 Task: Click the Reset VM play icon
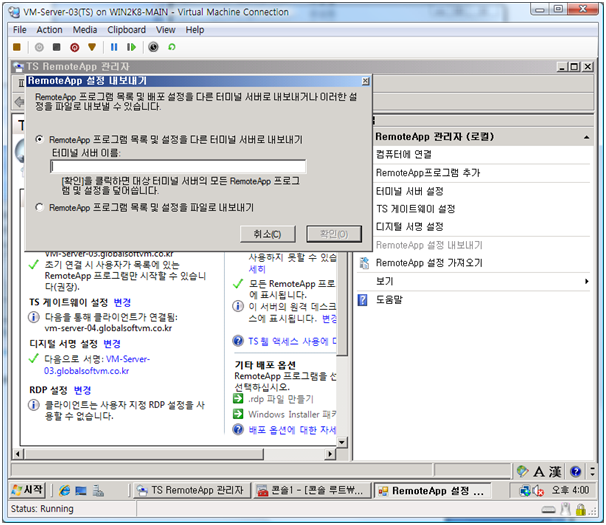(131, 47)
